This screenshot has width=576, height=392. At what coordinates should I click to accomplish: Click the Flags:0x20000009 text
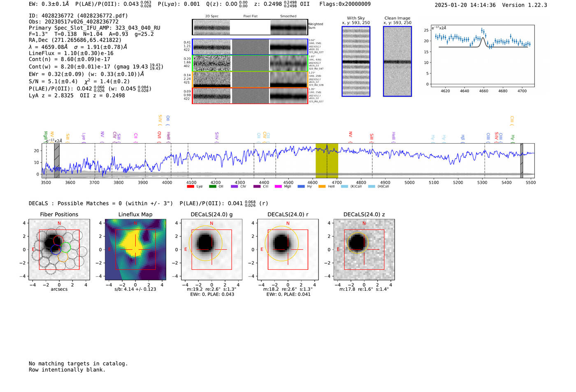[345, 4]
